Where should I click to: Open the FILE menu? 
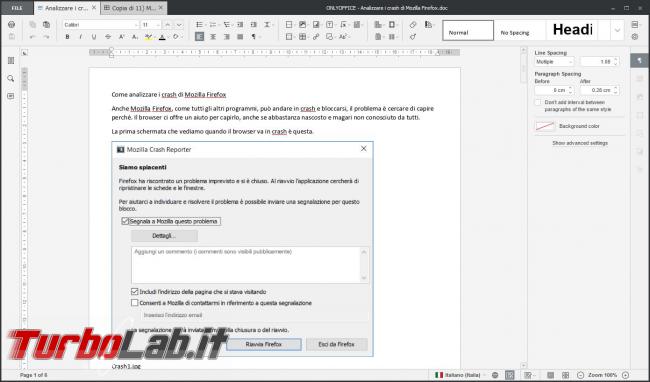pos(17,8)
